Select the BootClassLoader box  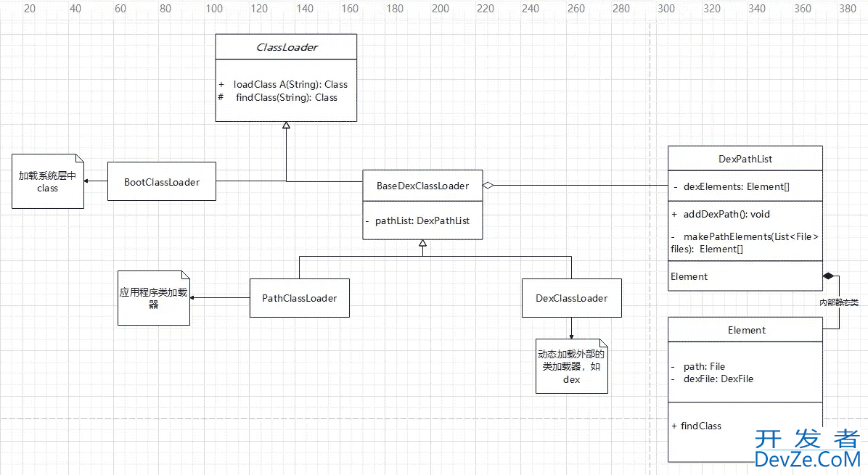point(162,181)
